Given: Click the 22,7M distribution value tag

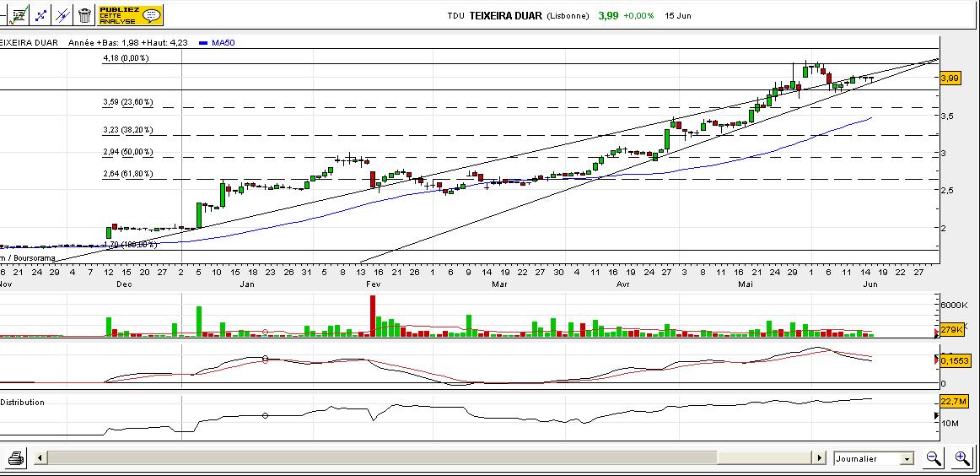Looking at the screenshot, I should pyautogui.click(x=954, y=402).
